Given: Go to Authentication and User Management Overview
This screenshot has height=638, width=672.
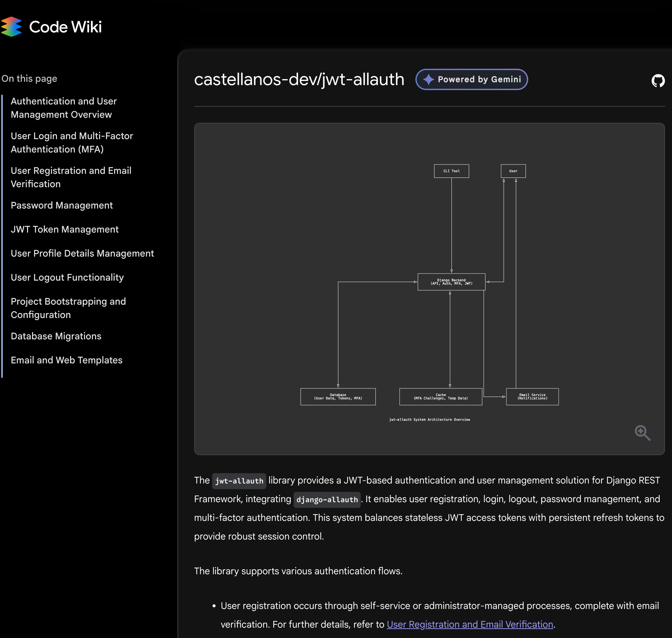Looking at the screenshot, I should [64, 108].
